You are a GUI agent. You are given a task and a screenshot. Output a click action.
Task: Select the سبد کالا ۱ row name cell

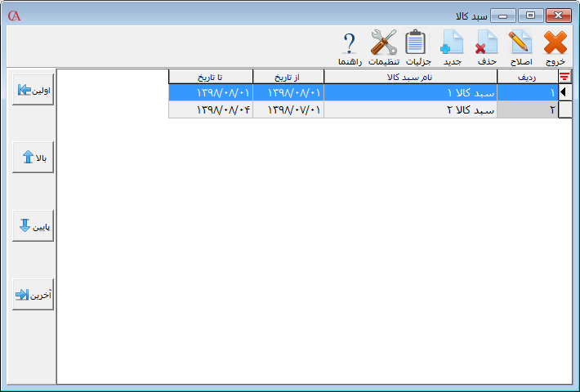(x=410, y=93)
